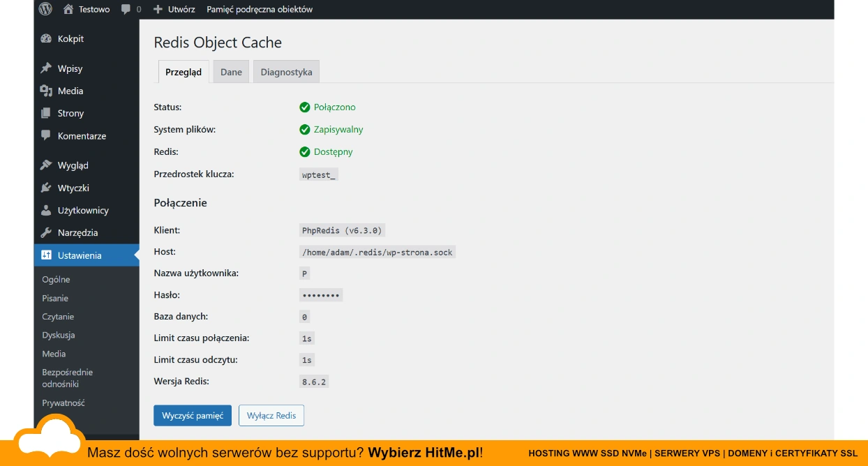Viewport: 868px width, 466px height.
Task: Click the wptest_ key prefix value
Action: point(319,174)
